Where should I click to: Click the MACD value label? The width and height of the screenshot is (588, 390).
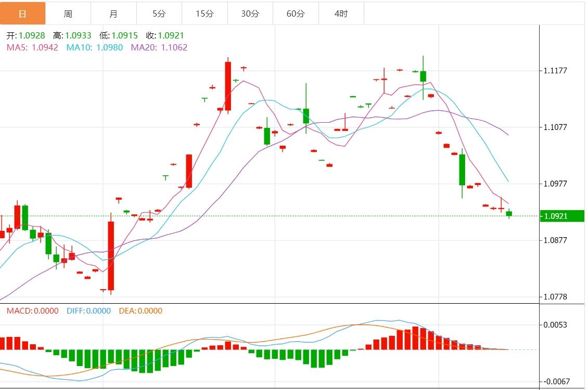(x=32, y=311)
